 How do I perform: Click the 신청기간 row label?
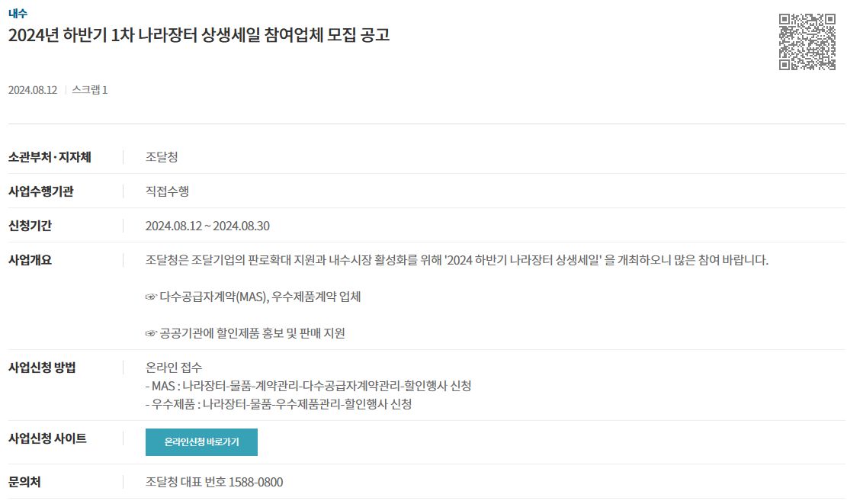coord(30,226)
